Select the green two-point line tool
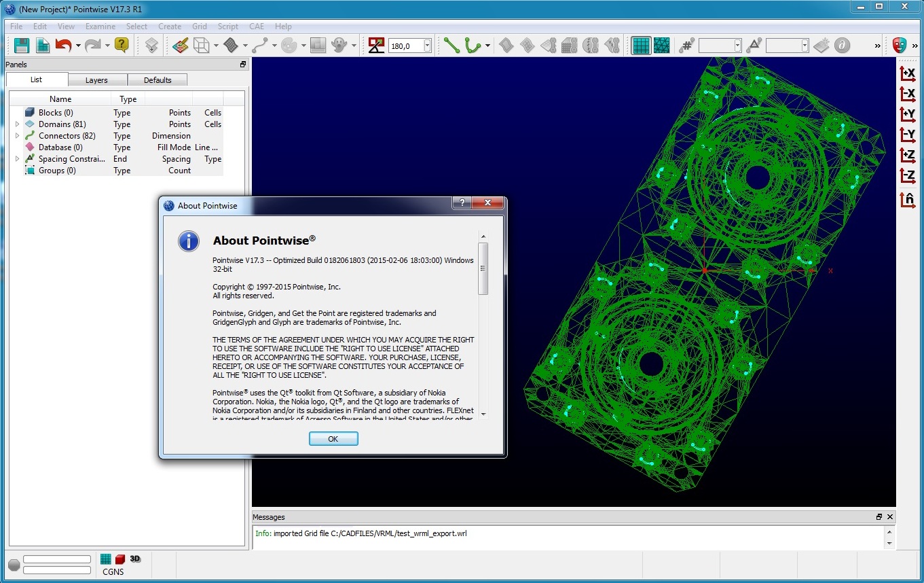Screen dimensions: 924x583 click(x=451, y=46)
